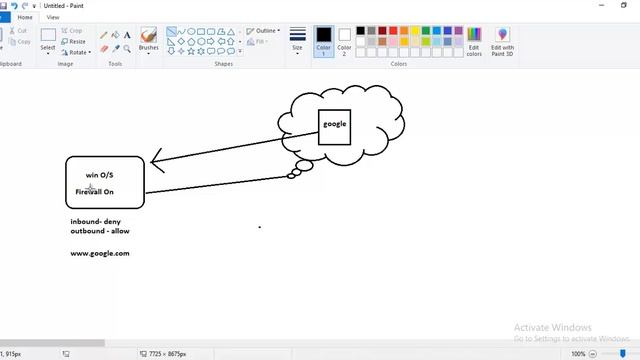
Task: Click the Redo arrow in title bar
Action: click(25, 6)
